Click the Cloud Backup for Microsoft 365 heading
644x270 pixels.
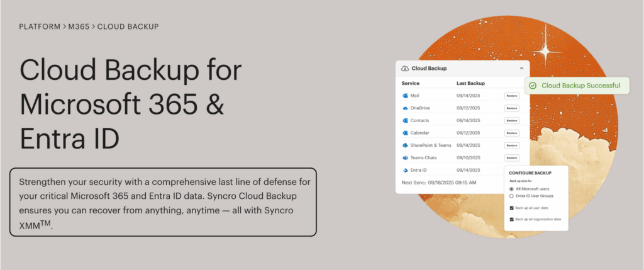131,105
